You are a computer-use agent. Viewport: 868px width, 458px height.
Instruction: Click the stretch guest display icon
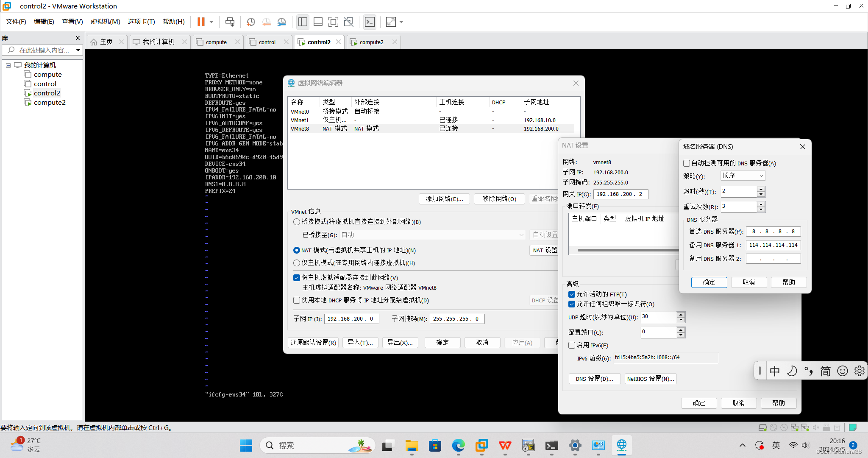391,22
